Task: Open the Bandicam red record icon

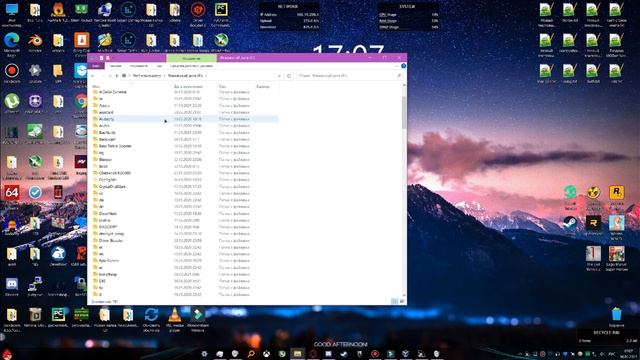Action: (x=11, y=73)
